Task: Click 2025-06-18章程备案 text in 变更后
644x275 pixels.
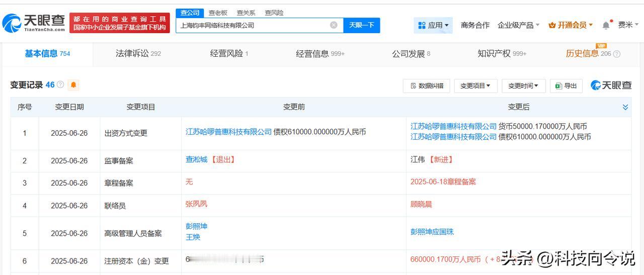Action: 443,181
